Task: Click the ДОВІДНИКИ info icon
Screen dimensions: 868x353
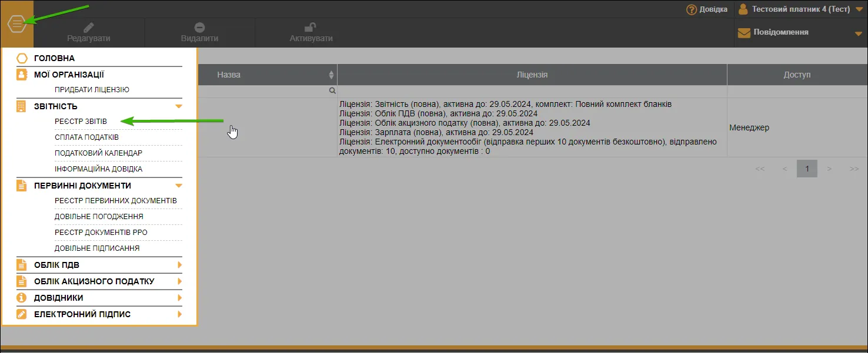Action: 22,298
